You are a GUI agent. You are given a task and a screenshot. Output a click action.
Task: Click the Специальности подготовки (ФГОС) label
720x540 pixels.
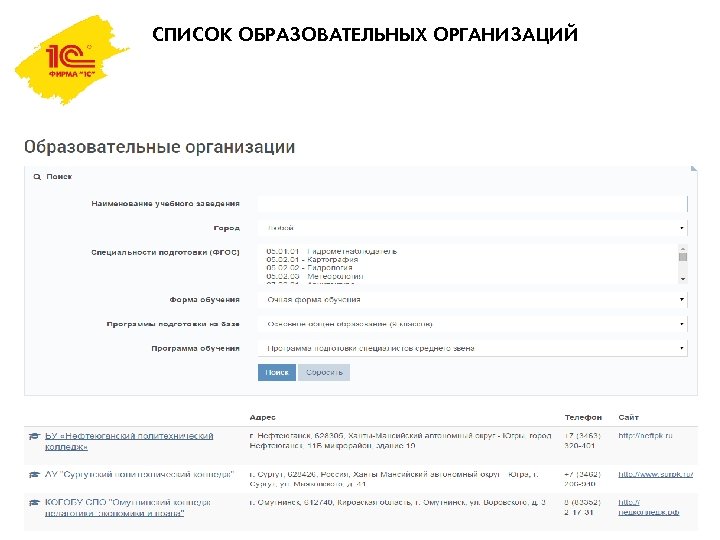(165, 252)
